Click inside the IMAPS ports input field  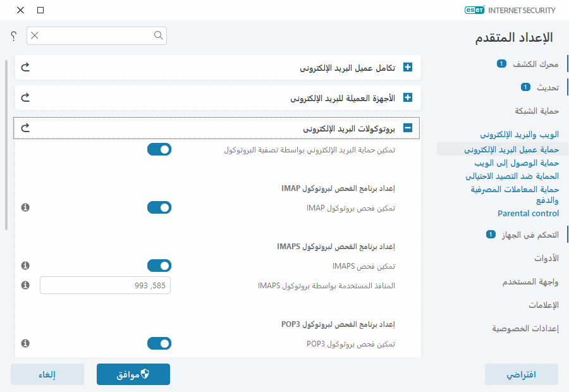point(105,285)
